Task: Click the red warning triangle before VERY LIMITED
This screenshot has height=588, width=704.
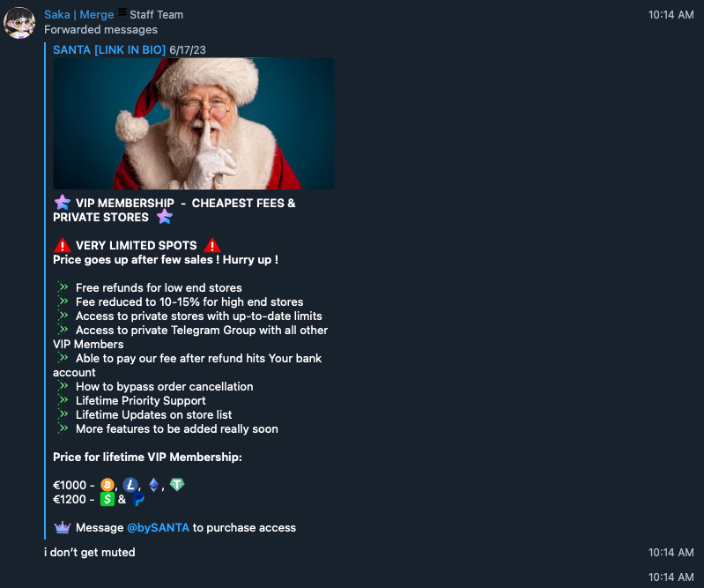Action: (63, 245)
